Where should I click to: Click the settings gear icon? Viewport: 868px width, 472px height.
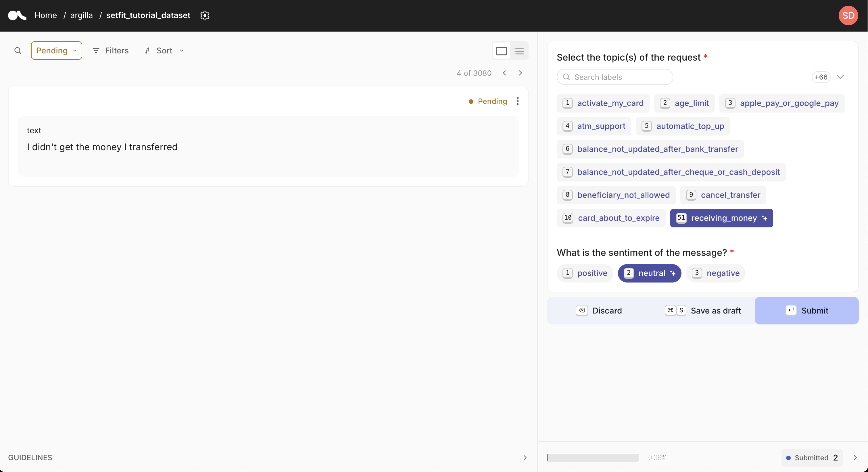point(204,16)
